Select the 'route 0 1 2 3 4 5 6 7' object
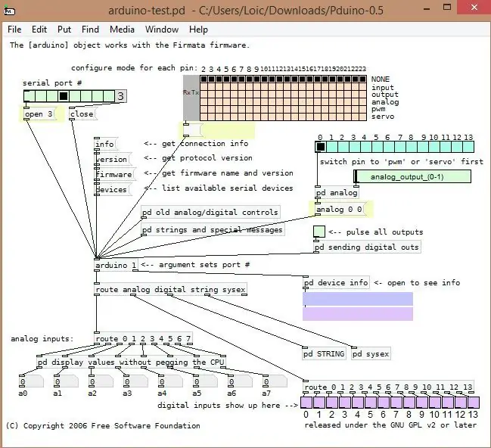Screen dimensions: 491x448 coord(144,338)
